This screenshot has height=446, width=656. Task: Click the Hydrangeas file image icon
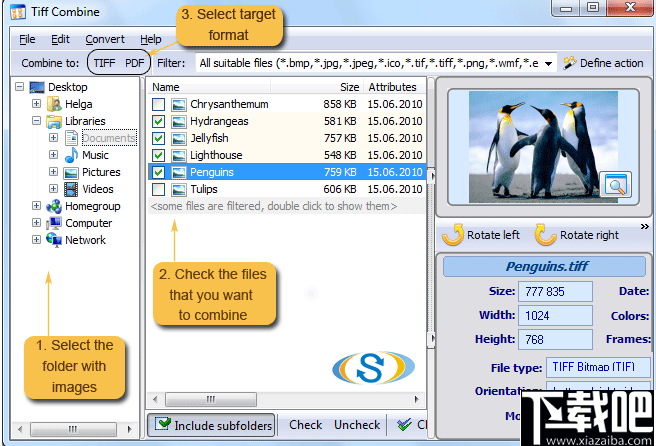click(x=179, y=122)
